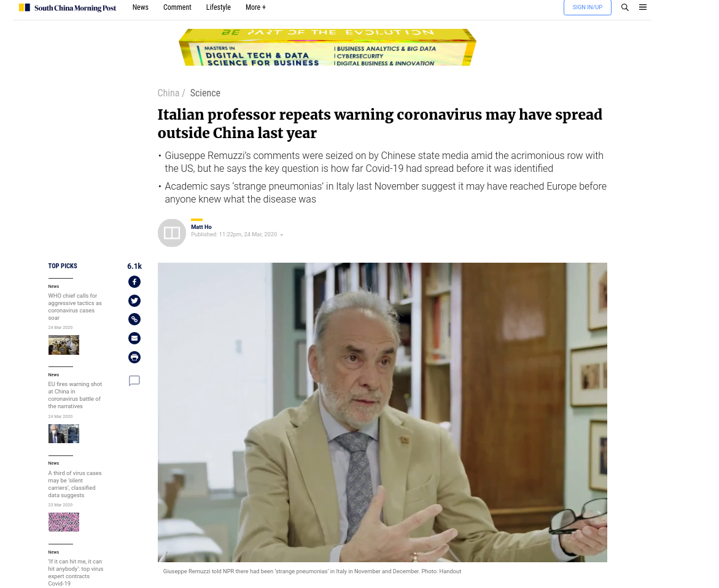Open the News menu
Image resolution: width=719 pixels, height=588 pixels.
point(141,7)
